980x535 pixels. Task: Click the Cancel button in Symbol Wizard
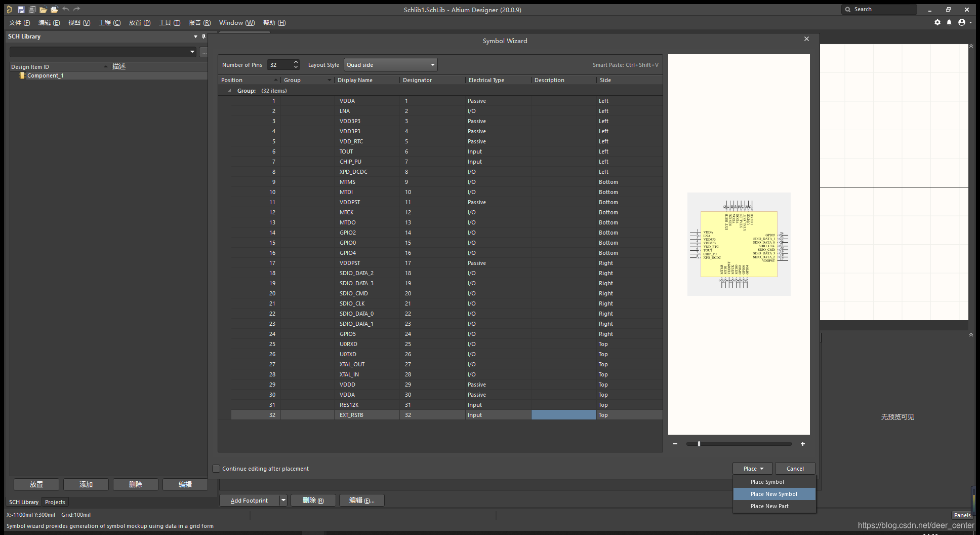click(795, 469)
